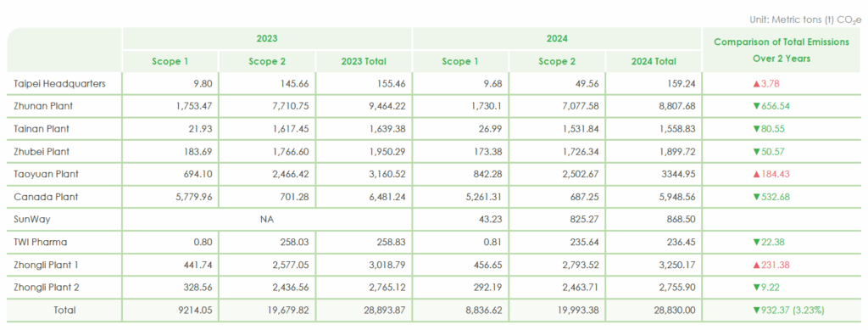The width and height of the screenshot is (868, 330).
Task: Select the 2024 column group header
Action: [557, 39]
